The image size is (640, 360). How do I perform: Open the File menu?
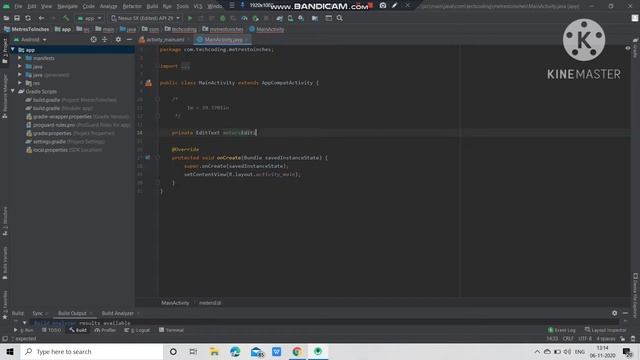click(x=18, y=6)
